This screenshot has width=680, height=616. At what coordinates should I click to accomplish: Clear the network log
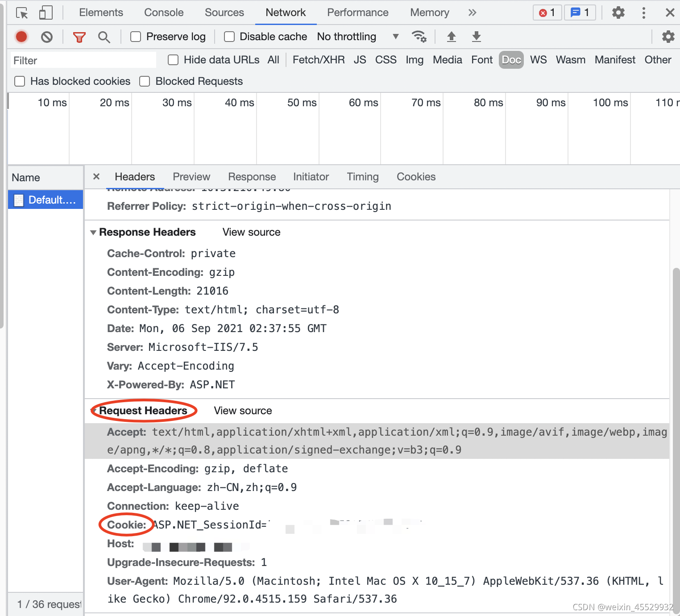pos(47,37)
